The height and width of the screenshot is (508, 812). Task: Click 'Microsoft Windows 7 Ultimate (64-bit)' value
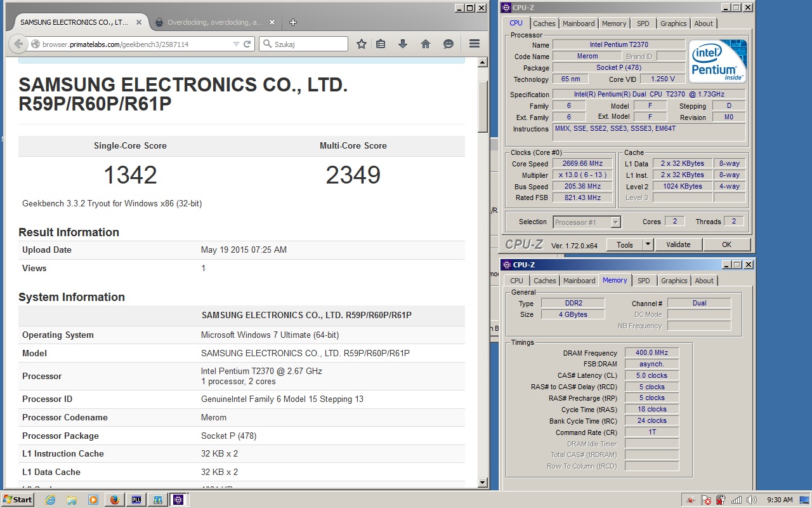click(x=270, y=335)
